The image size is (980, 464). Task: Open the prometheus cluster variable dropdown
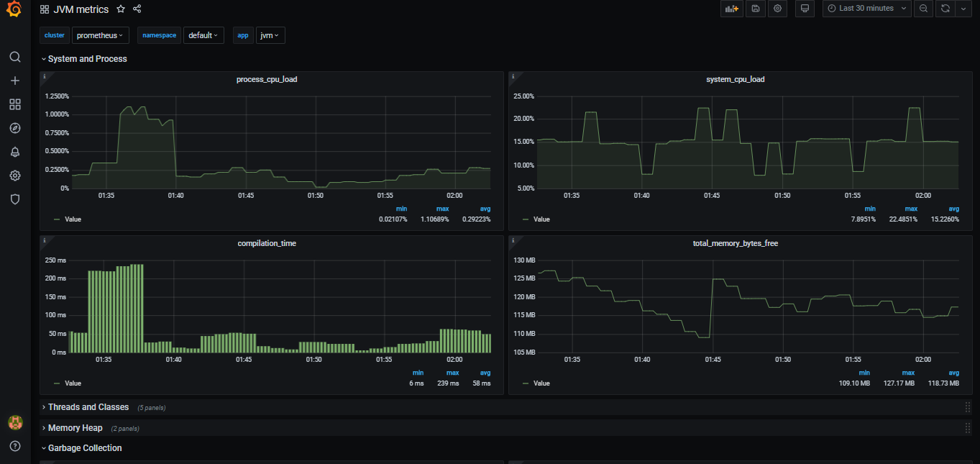pyautogui.click(x=100, y=35)
